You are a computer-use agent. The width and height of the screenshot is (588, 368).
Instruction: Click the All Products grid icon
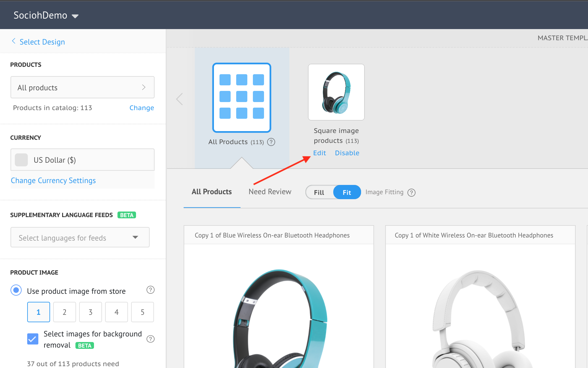point(241,98)
